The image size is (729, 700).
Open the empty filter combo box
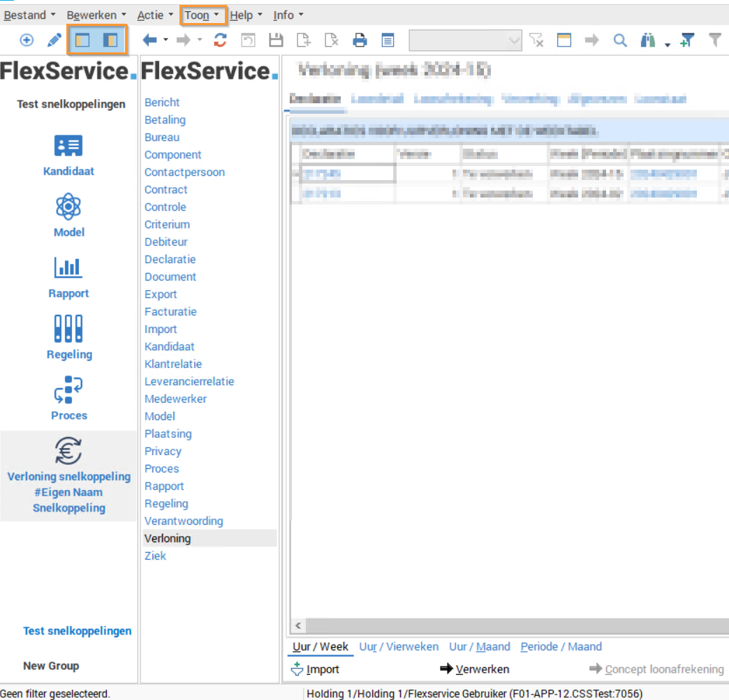click(465, 40)
